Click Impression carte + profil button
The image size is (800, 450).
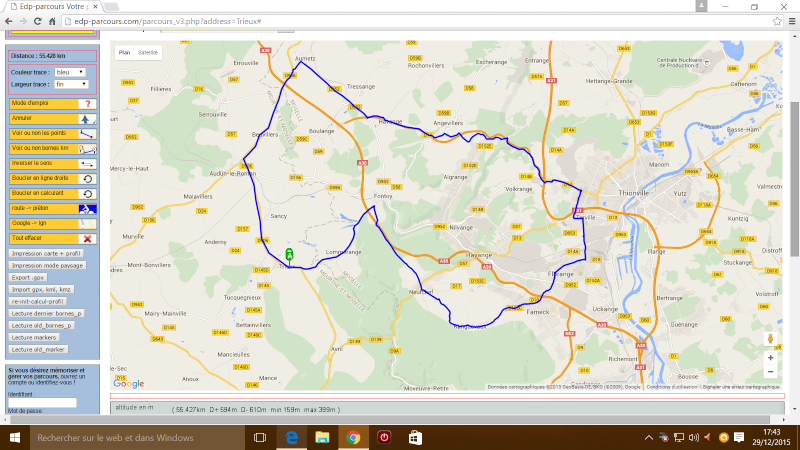[46, 254]
